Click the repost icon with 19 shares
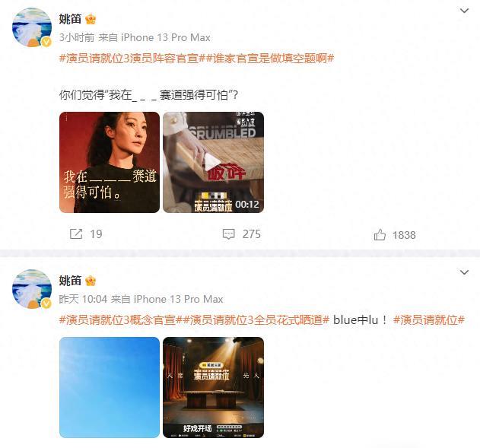Image resolution: width=480 pixels, height=448 pixels. [x=76, y=234]
